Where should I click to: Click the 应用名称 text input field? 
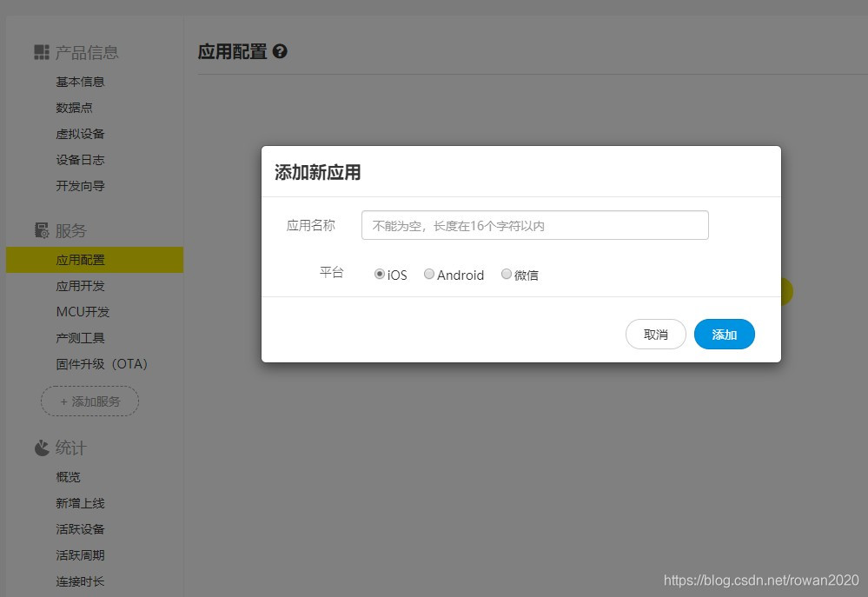click(534, 224)
